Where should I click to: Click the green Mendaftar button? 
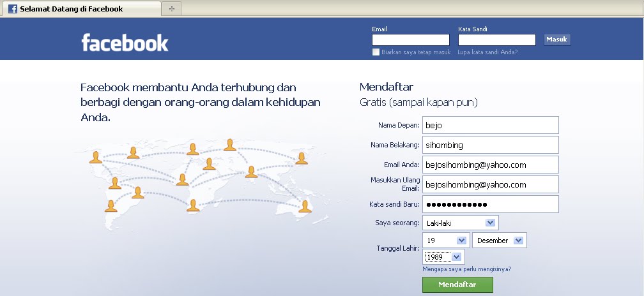(457, 285)
